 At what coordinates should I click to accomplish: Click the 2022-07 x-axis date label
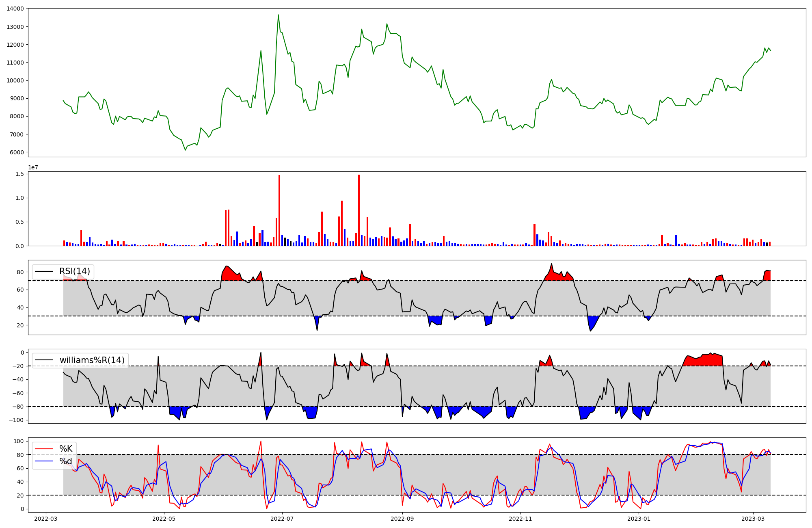[x=282, y=519]
